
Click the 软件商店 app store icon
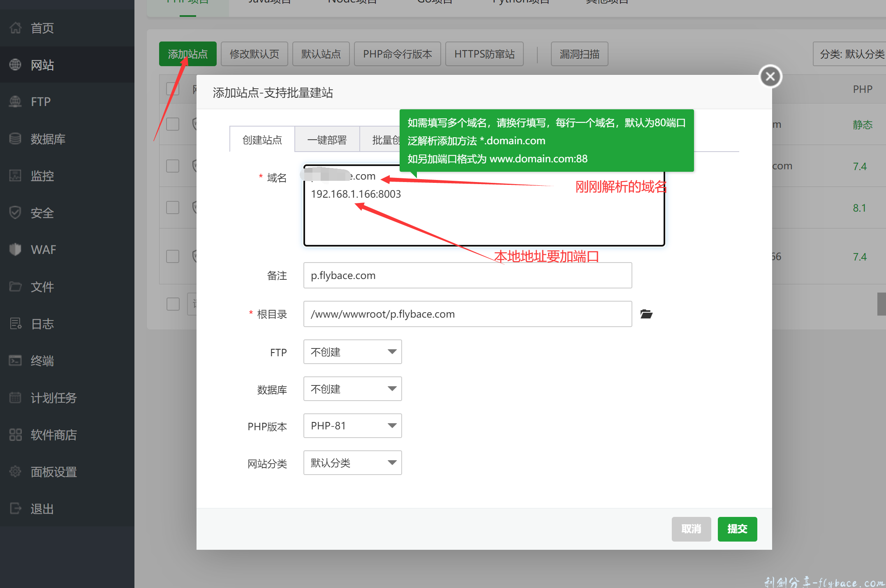click(x=15, y=435)
